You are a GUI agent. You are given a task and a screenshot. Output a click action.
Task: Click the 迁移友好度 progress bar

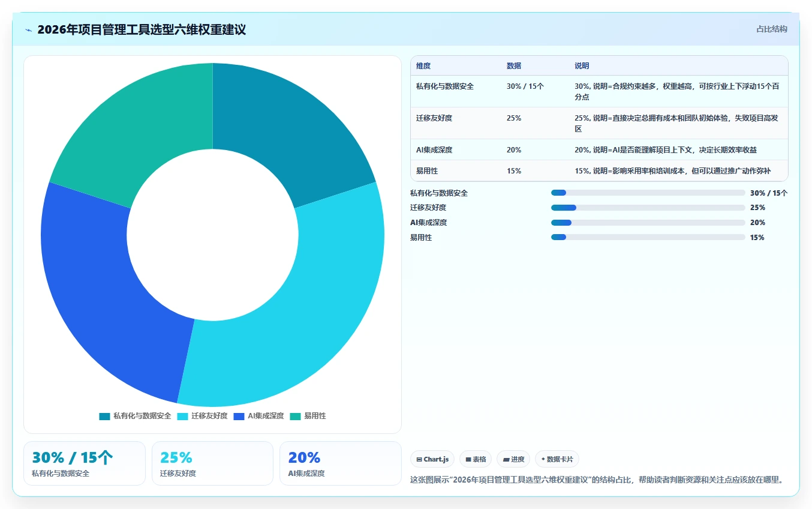[648, 208]
